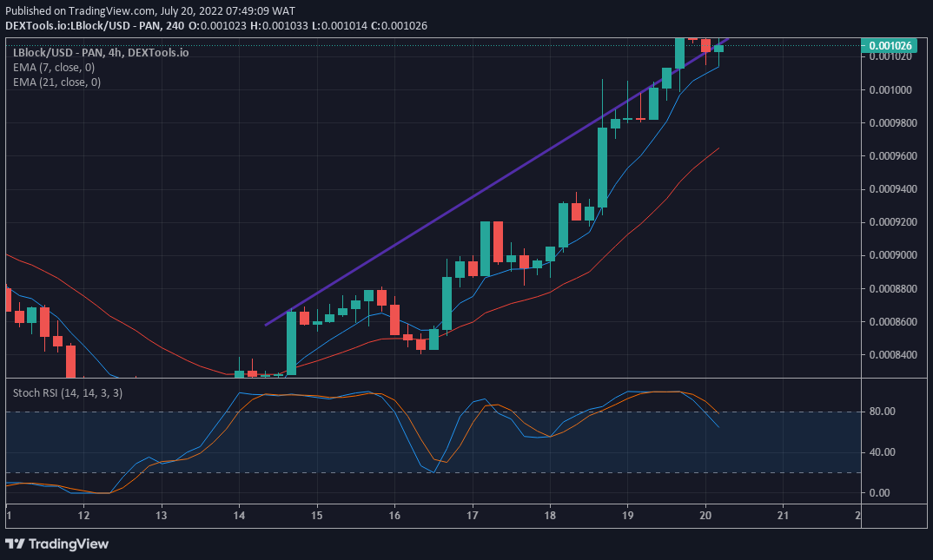Click the LBlock/USD - PAN, 4h legend title

[101, 52]
